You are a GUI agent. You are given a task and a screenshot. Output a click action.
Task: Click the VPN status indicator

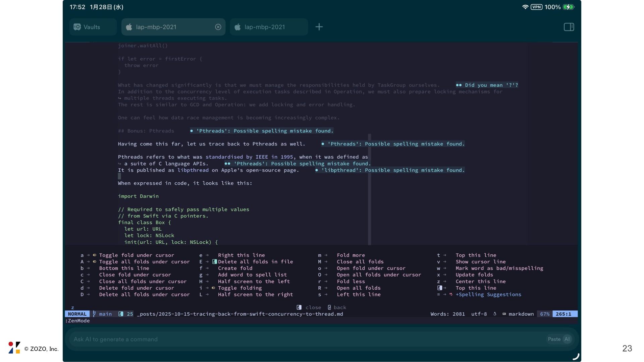pyautogui.click(x=536, y=7)
